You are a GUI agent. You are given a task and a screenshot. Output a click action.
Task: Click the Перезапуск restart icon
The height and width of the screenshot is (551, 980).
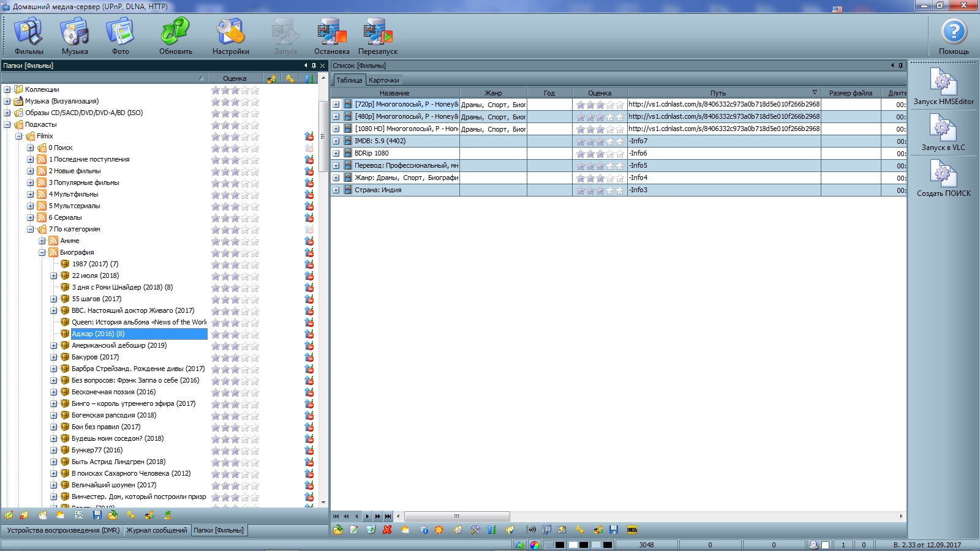point(377,36)
